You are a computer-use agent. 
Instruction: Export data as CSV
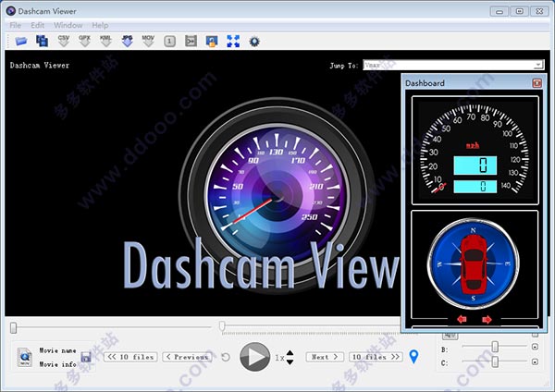(x=63, y=41)
